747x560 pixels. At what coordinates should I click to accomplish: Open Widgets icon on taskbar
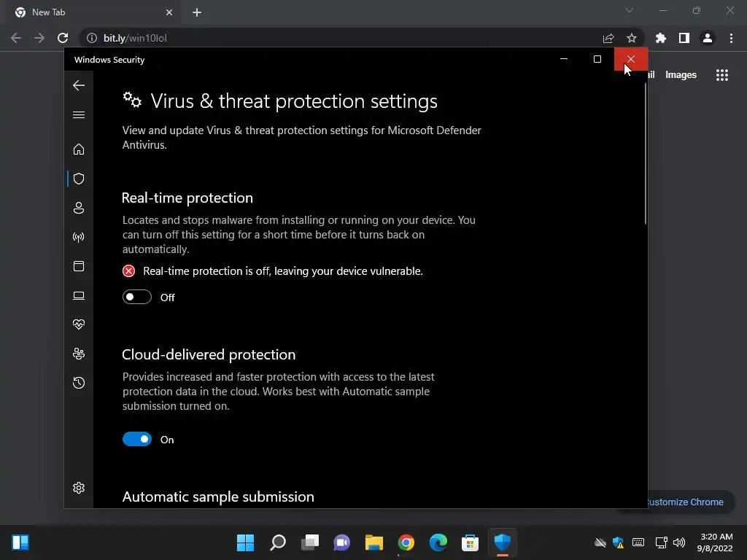click(x=20, y=542)
